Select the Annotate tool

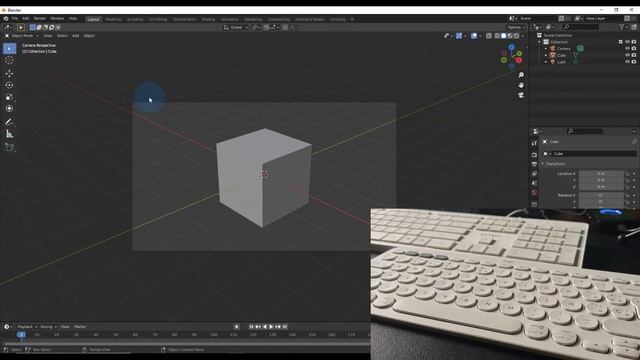coord(9,122)
